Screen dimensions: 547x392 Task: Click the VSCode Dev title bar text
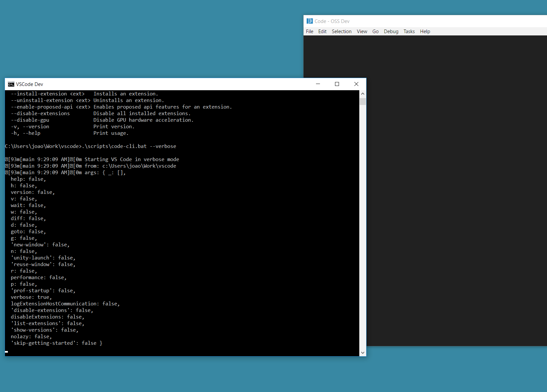(x=29, y=84)
